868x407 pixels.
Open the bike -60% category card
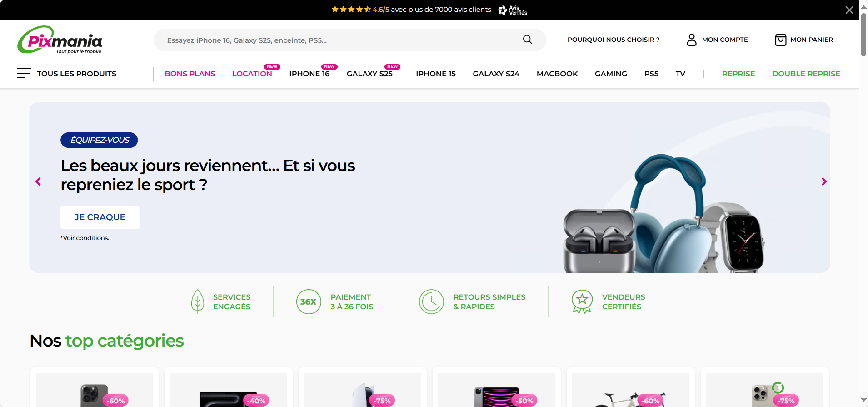point(631,387)
